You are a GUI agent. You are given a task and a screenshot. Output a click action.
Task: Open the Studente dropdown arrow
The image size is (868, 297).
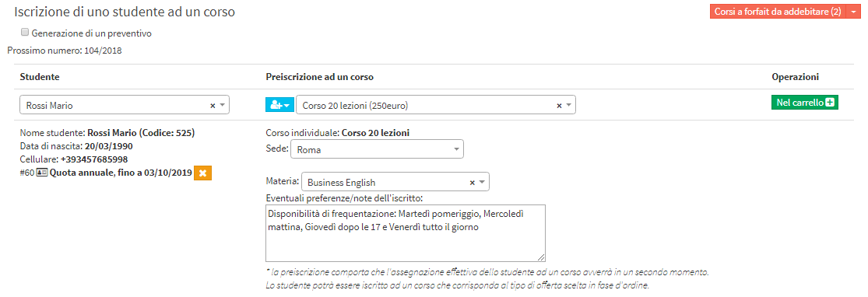222,105
